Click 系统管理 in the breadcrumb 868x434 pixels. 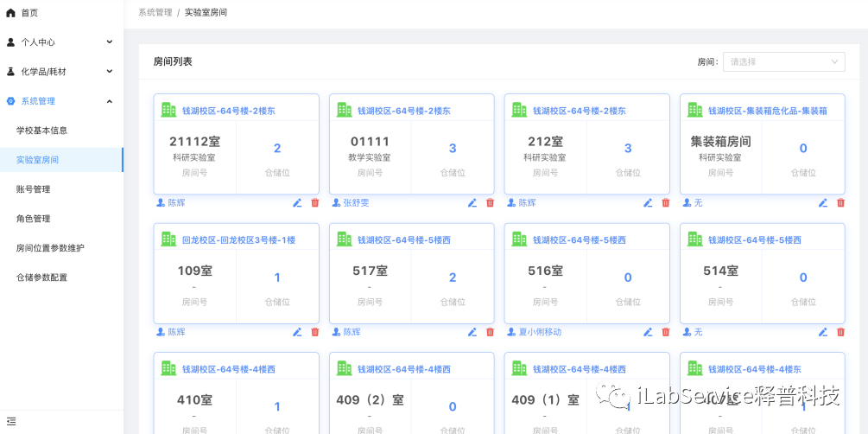coord(155,12)
